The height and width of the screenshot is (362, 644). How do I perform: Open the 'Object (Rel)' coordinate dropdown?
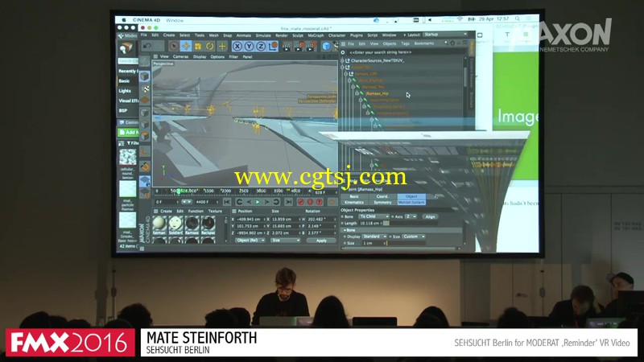pos(250,240)
